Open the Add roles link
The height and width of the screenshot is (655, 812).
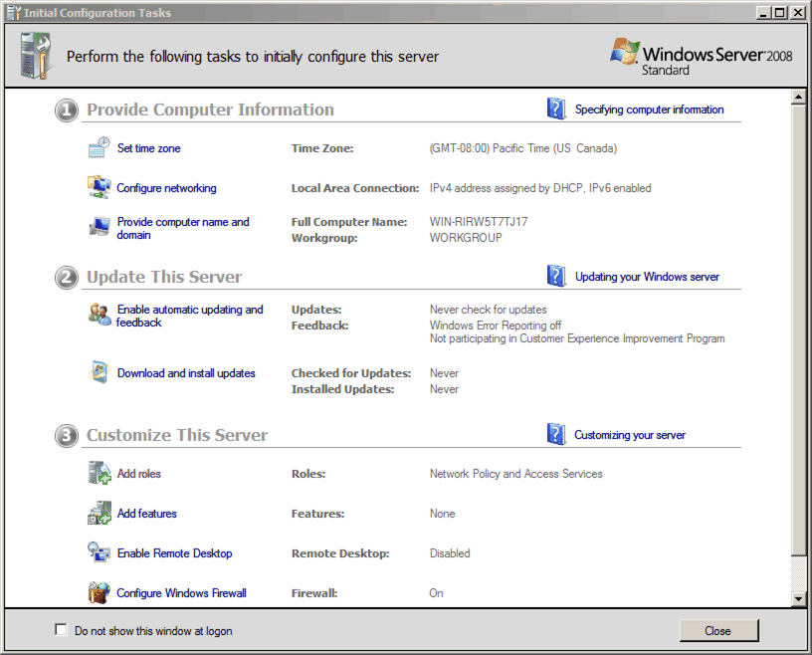138,474
